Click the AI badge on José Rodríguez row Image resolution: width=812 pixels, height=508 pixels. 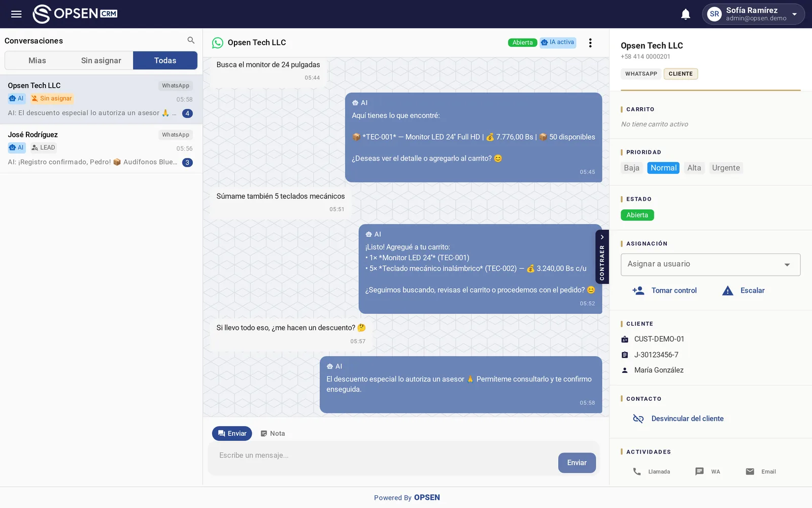tap(16, 148)
